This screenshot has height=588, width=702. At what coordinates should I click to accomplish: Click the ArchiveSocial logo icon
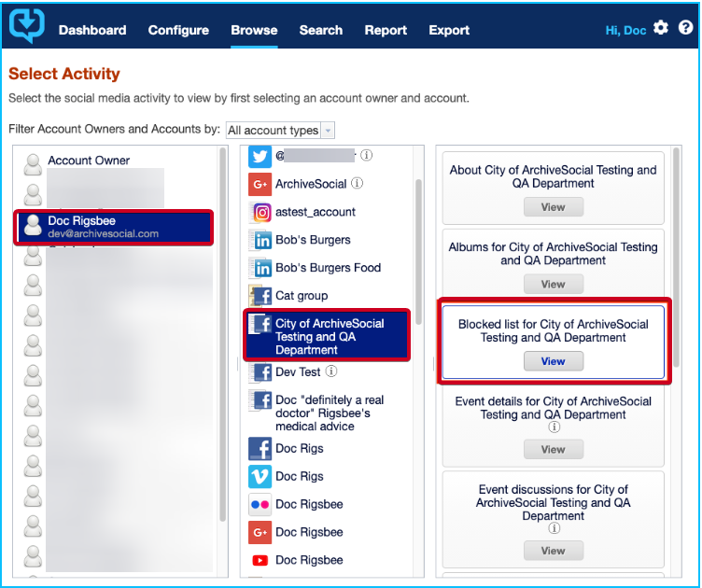pyautogui.click(x=27, y=26)
